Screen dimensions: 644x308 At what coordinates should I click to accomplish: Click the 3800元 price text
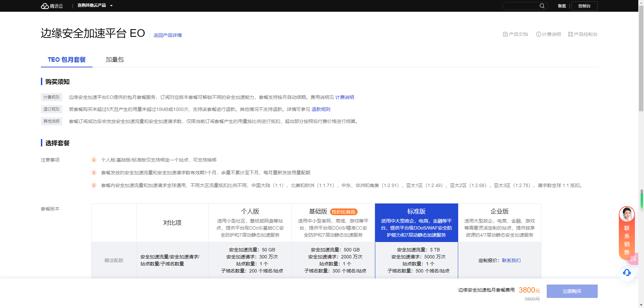pyautogui.click(x=529, y=290)
